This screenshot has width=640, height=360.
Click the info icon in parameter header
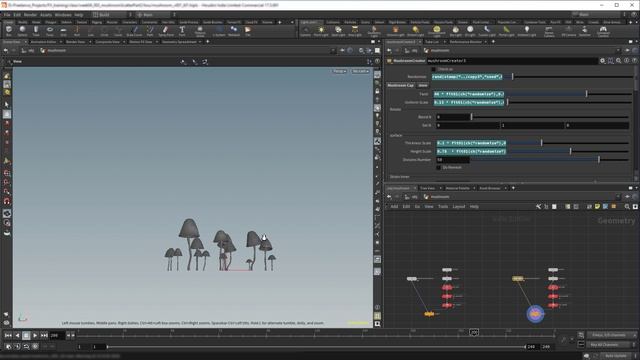[x=627, y=61]
